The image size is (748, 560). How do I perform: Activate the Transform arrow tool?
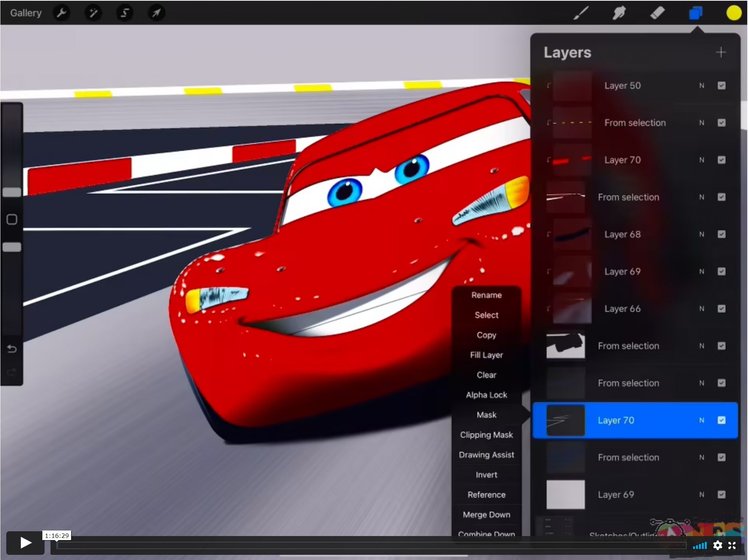(156, 13)
